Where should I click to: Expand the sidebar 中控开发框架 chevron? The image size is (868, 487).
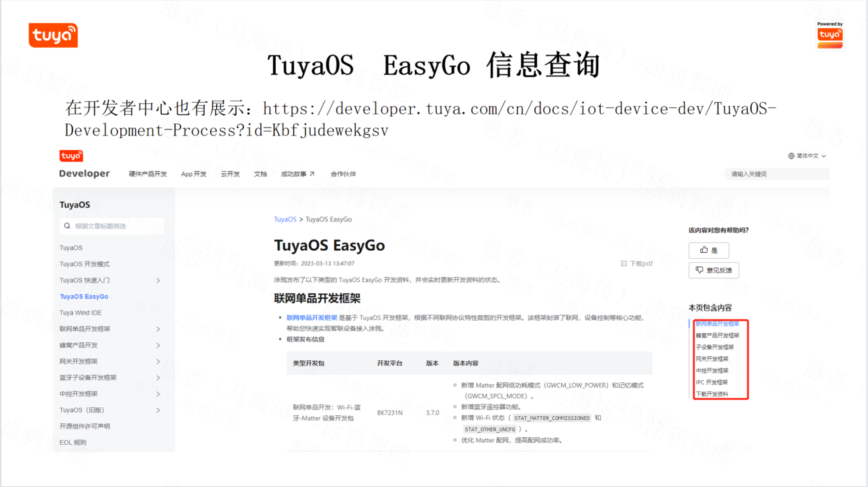[x=158, y=394]
